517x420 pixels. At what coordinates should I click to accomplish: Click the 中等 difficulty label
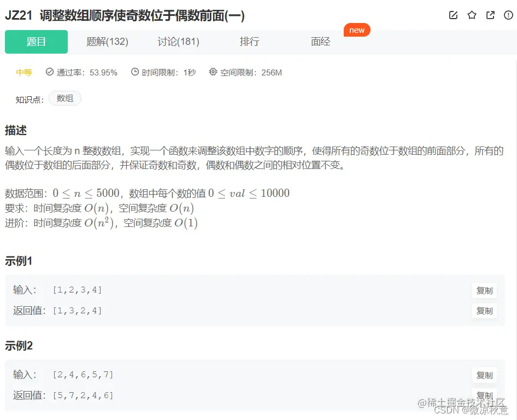coord(24,72)
